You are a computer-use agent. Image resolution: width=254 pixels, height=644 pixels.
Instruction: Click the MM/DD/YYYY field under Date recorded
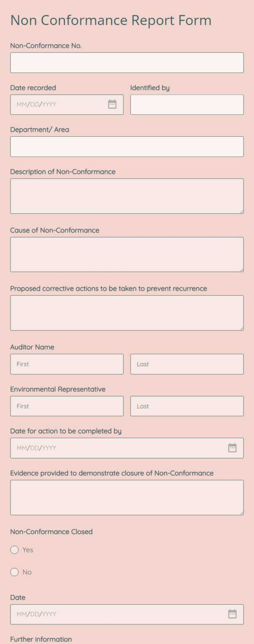click(59, 104)
